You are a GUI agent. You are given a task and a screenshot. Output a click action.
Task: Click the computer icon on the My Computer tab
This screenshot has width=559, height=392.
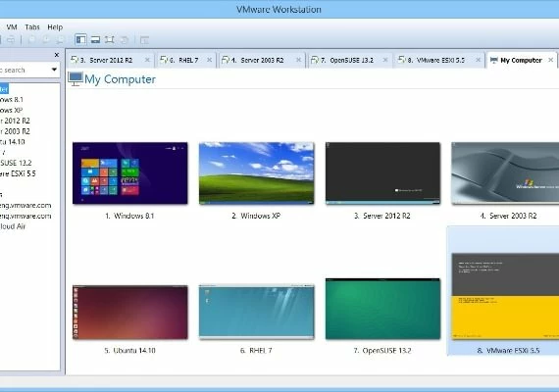tap(493, 60)
